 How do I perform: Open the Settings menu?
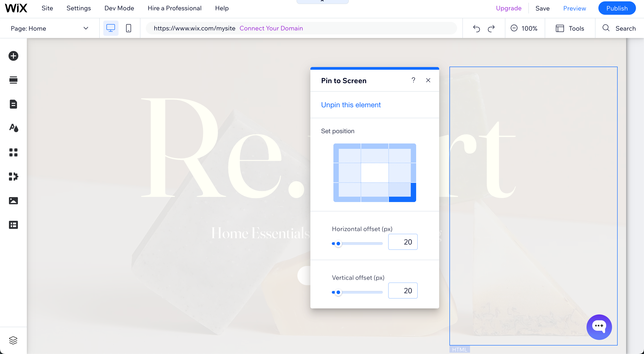(x=78, y=8)
